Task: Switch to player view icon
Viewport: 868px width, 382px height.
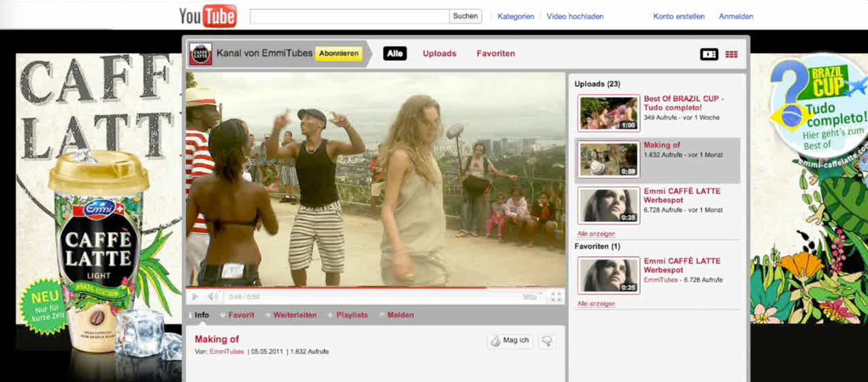Action: tap(709, 54)
